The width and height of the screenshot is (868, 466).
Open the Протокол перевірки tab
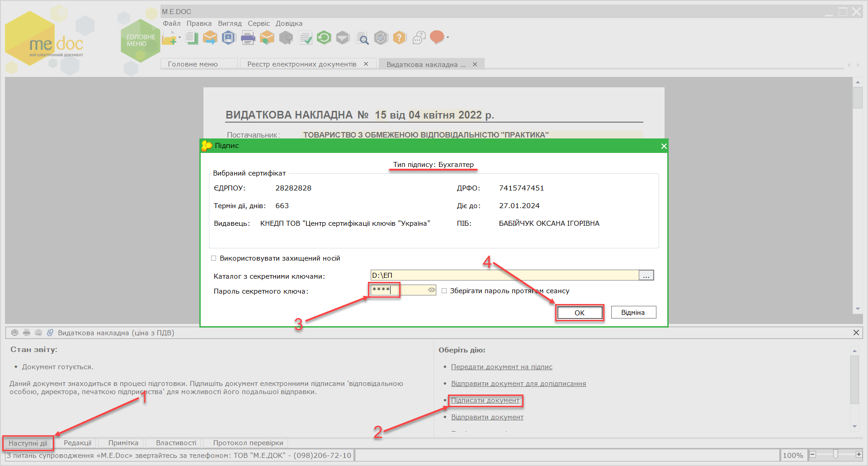(248, 443)
